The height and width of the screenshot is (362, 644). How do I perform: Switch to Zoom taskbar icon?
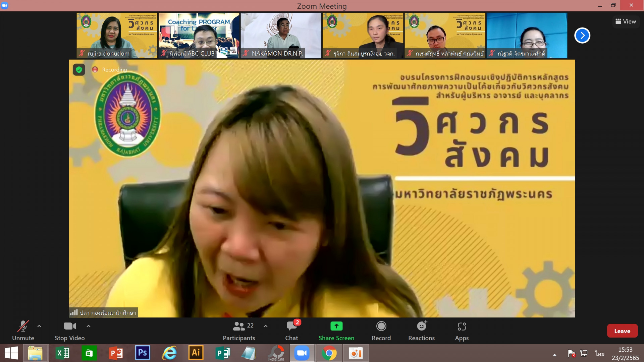[302, 353]
